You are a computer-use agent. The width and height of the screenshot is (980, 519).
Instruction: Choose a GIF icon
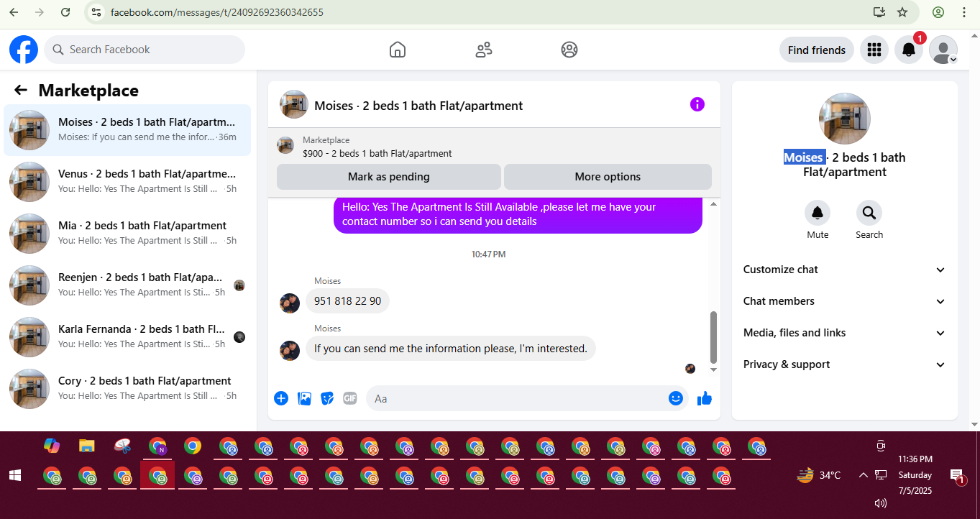pos(350,398)
